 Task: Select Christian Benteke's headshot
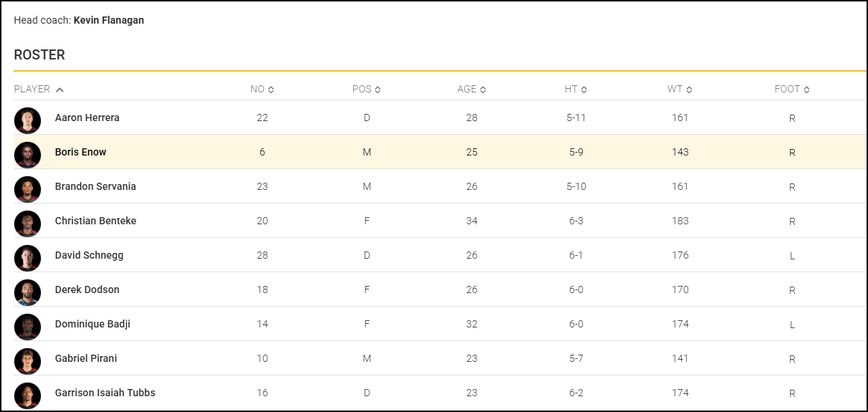[27, 221]
